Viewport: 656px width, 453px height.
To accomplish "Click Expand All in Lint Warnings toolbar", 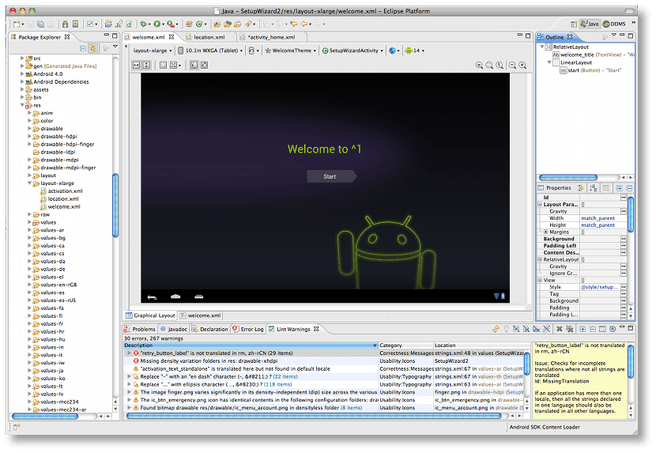I will coord(582,329).
